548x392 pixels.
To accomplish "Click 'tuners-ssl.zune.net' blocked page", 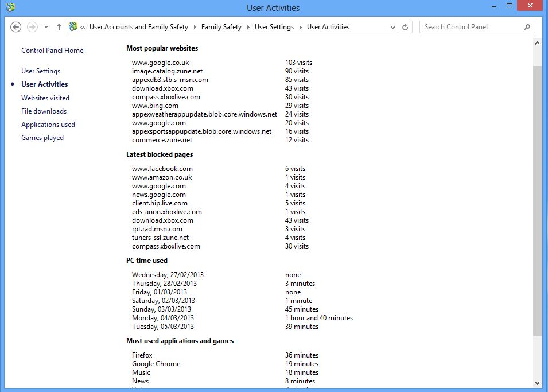I will click(x=161, y=238).
